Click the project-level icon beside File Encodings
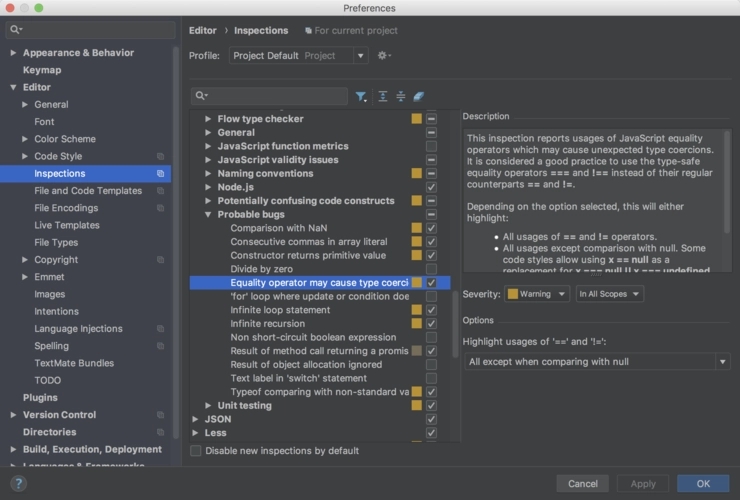Viewport: 740px width, 500px height. pyautogui.click(x=160, y=208)
